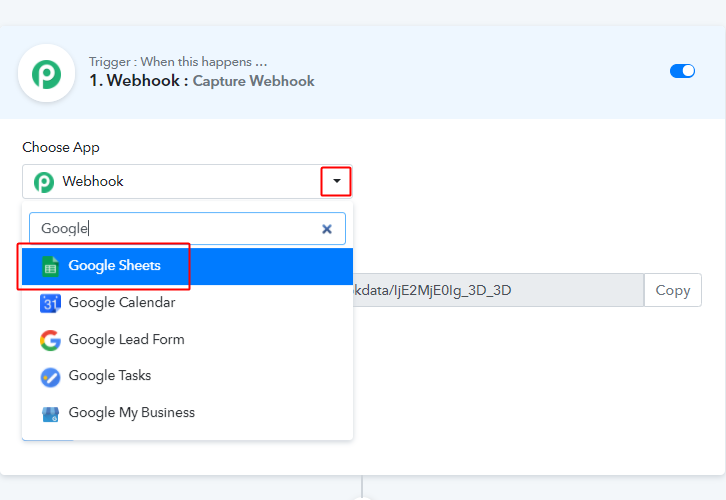Click the "Choose App" label
Image resolution: width=726 pixels, height=500 pixels.
click(61, 147)
